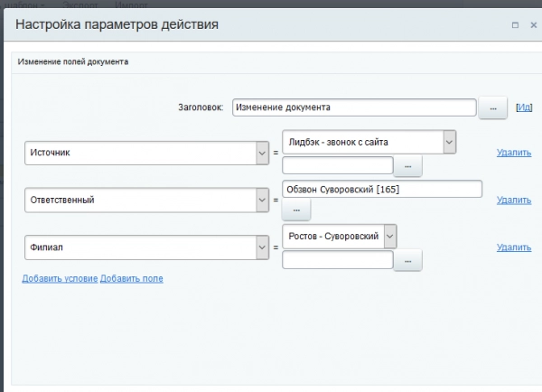
Task: Expand the Лидбэк - звонок с сайта dropdown
Action: tap(449, 142)
